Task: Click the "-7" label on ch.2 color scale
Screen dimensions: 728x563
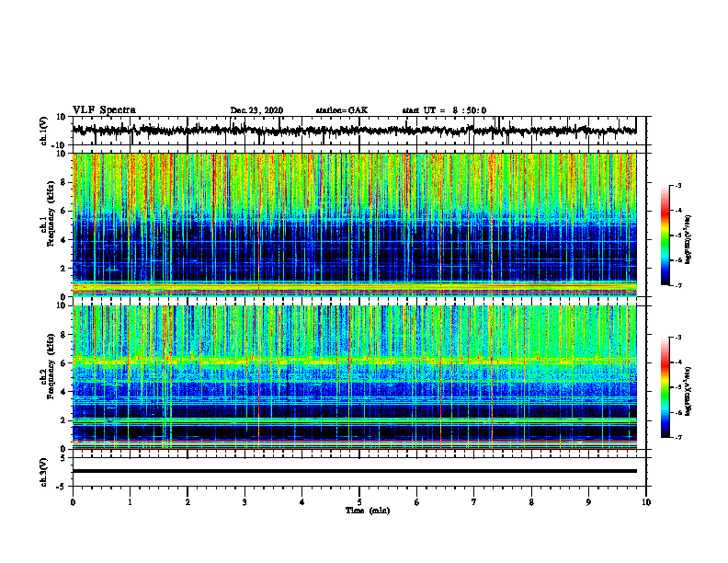Action: pos(678,437)
